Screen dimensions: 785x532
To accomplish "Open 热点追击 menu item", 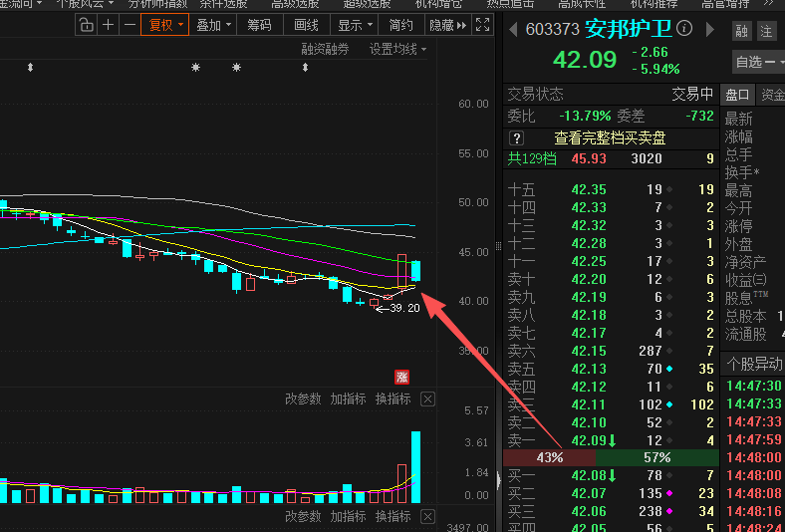I will pyautogui.click(x=510, y=4).
